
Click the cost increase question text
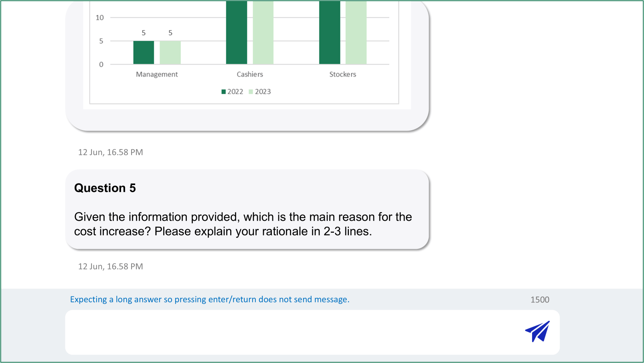tap(243, 224)
